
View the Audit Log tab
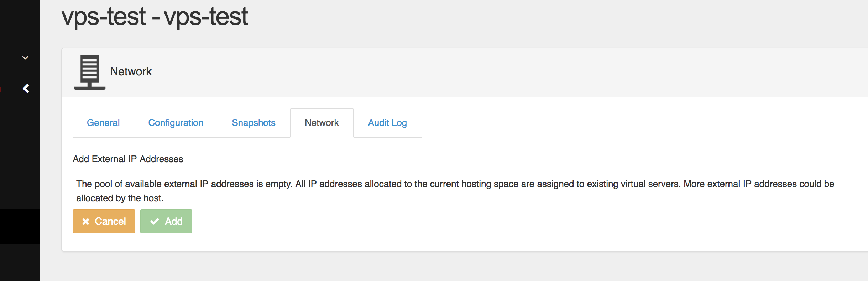pyautogui.click(x=387, y=123)
